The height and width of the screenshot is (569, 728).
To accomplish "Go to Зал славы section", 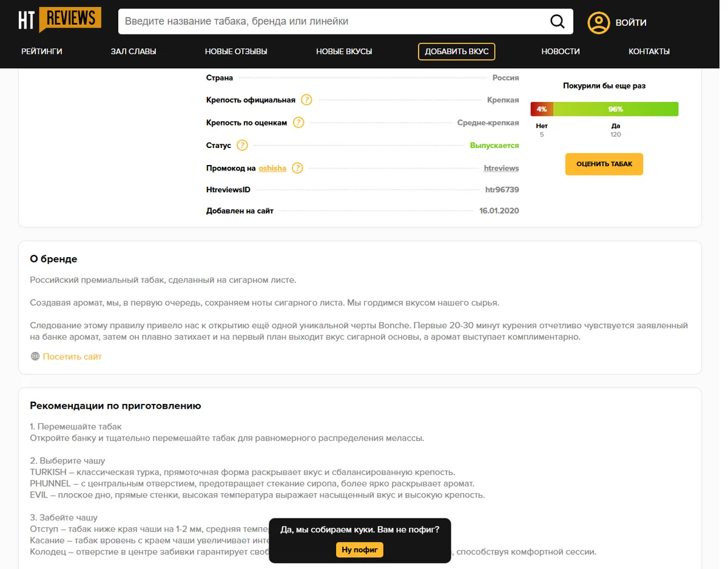I will [133, 52].
